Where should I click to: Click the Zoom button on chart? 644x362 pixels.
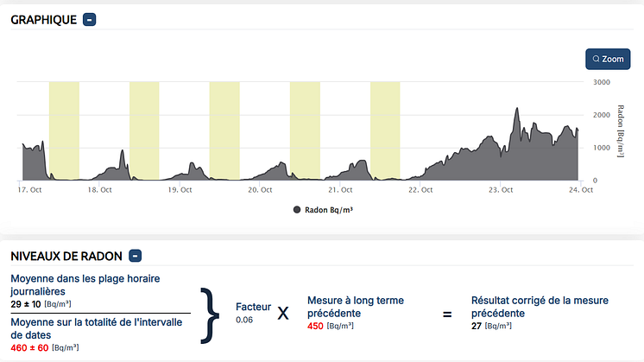(607, 60)
